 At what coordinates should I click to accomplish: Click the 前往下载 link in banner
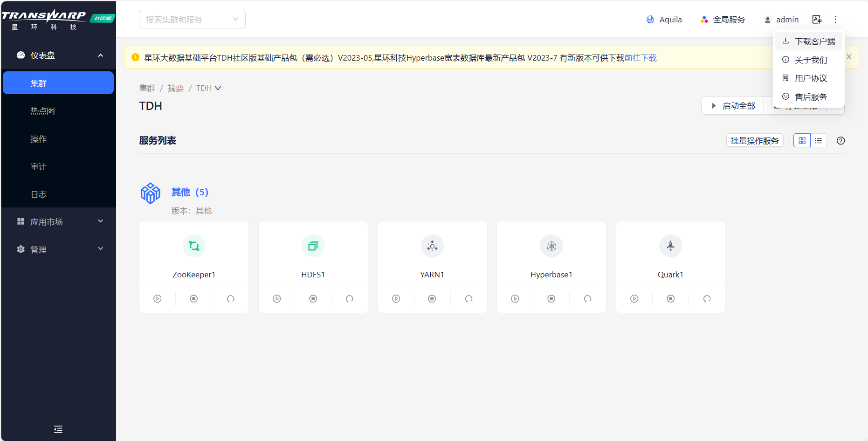[641, 57]
